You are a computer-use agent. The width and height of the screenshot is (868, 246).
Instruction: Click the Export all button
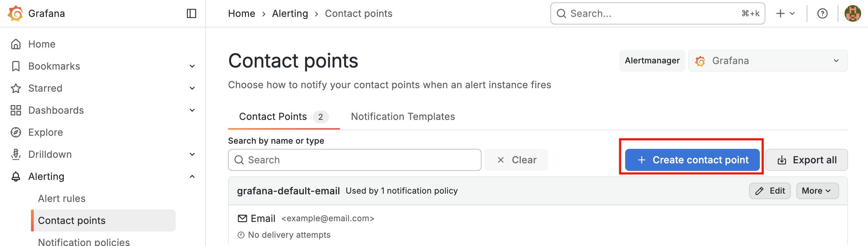[806, 160]
